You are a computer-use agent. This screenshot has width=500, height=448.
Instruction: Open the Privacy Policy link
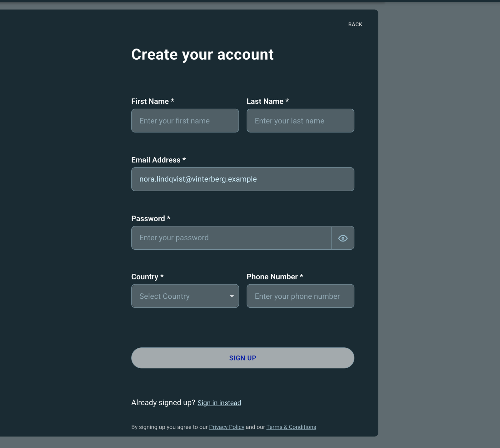coord(227,427)
